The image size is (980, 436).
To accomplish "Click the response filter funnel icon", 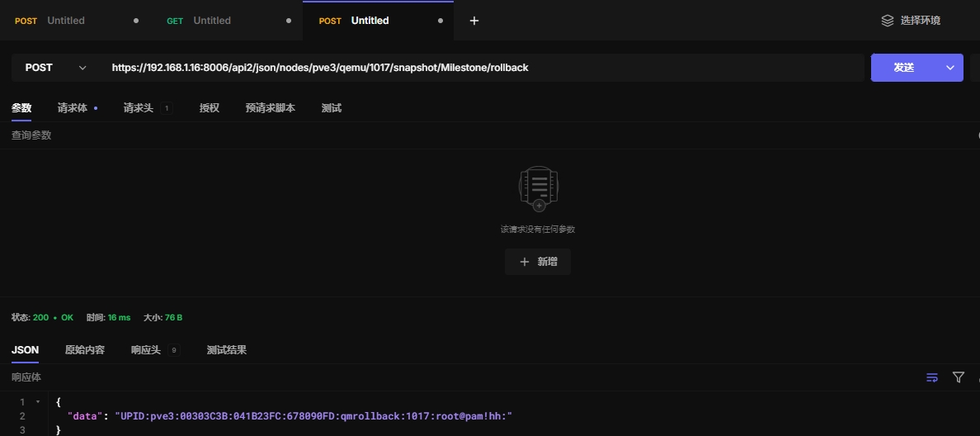I will [x=958, y=377].
